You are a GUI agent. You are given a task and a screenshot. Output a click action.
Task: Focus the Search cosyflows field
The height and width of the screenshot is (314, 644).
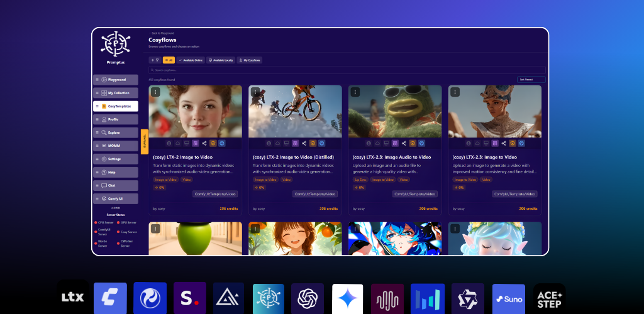pos(347,70)
